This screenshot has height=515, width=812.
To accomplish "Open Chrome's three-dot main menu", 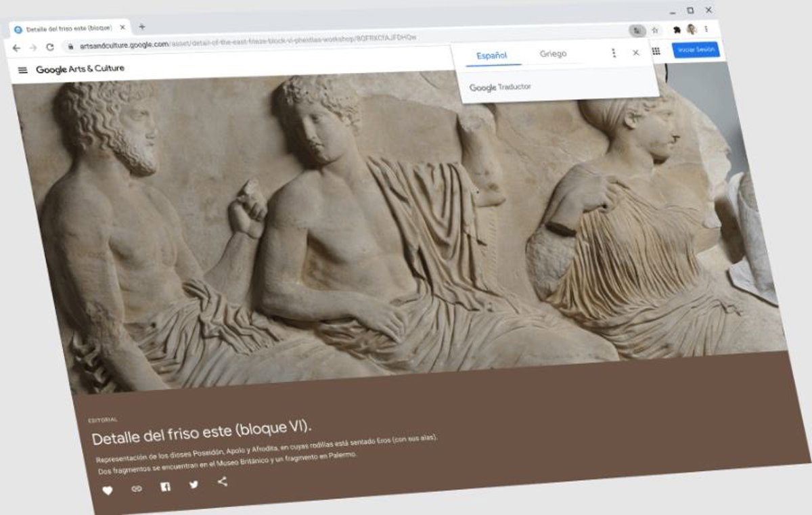I will click(x=706, y=29).
